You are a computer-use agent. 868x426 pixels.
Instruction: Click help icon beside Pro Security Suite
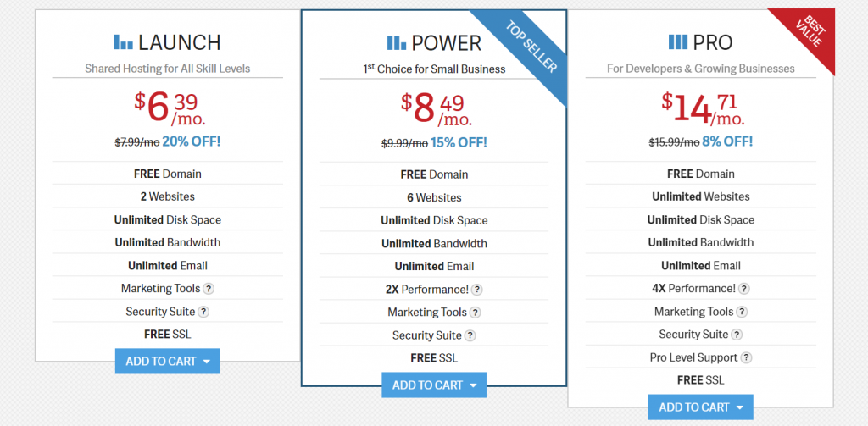pos(737,335)
